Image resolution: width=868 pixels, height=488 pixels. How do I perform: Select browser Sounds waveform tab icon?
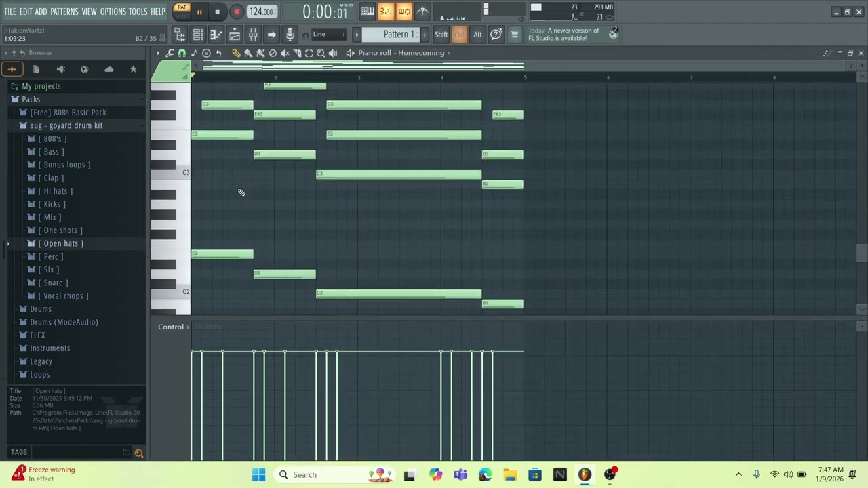[x=12, y=69]
